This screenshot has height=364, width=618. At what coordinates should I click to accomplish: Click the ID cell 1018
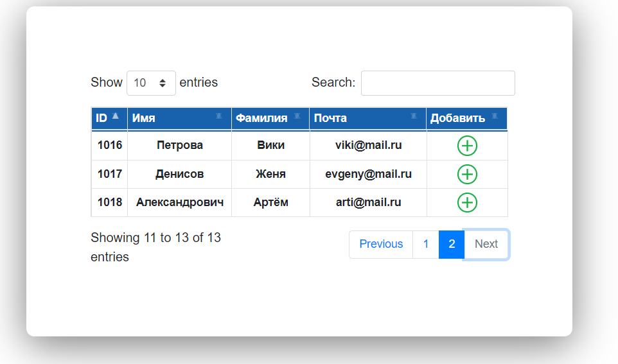110,202
